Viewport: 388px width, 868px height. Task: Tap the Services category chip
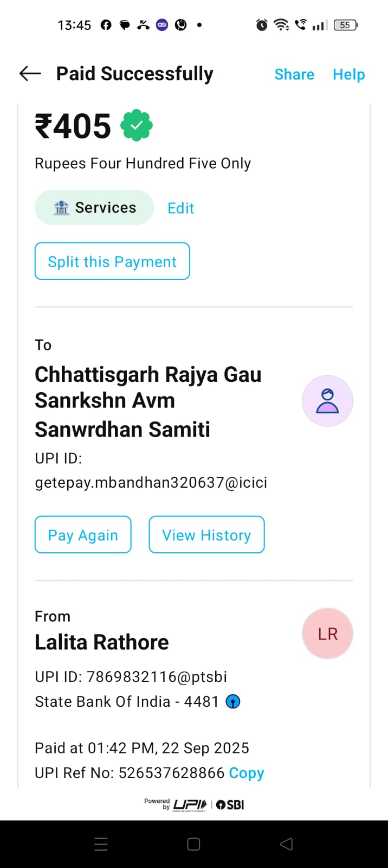(94, 208)
